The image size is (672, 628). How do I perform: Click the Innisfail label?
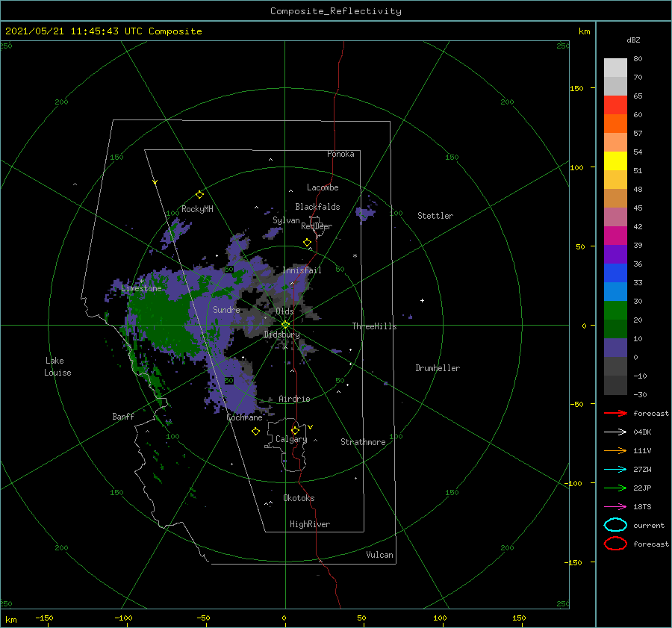coord(302,270)
